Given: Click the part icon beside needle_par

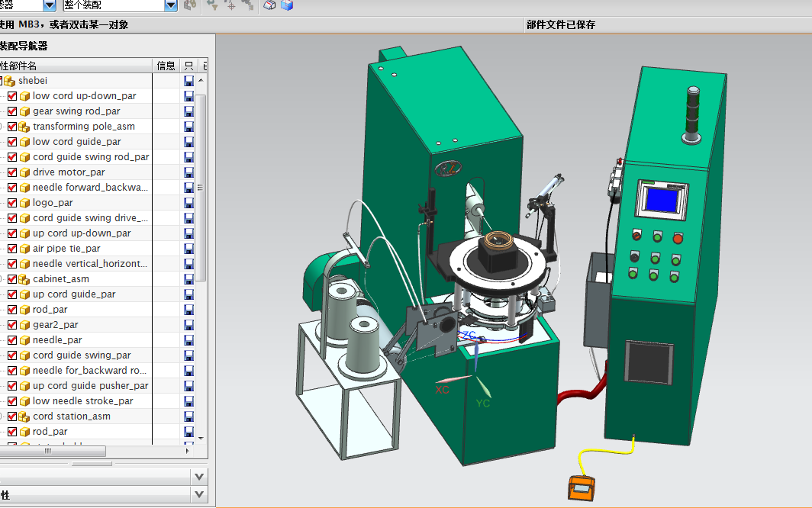Looking at the screenshot, I should pyautogui.click(x=24, y=340).
